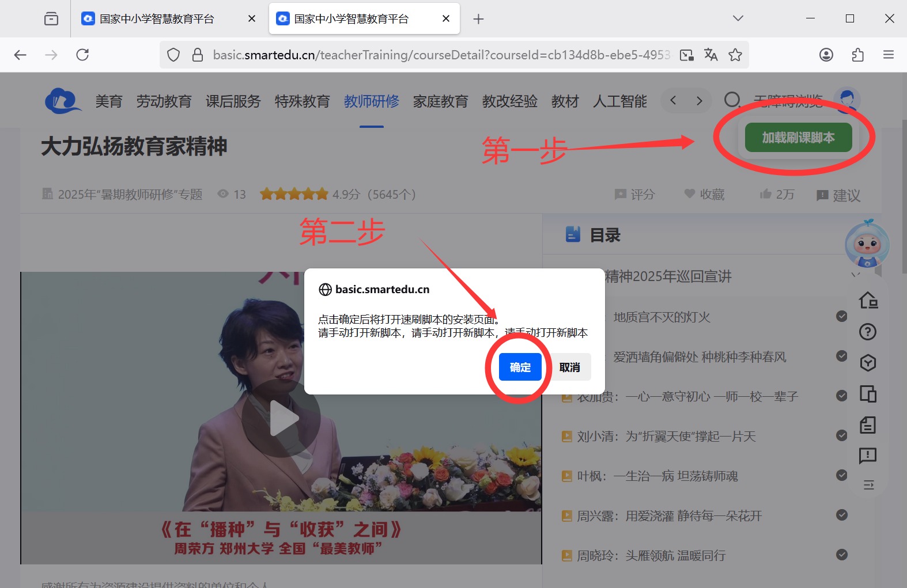The image size is (907, 588).
Task: Click picture-in-picture icon in address bar
Action: [x=686, y=55]
